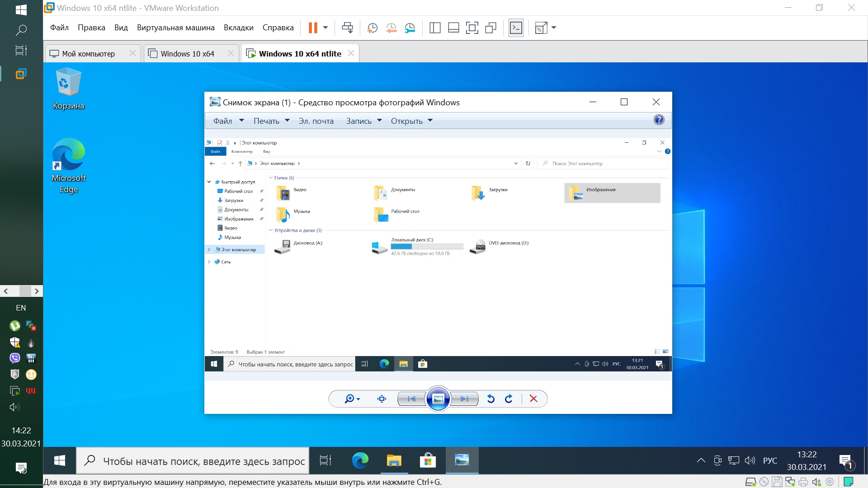The height and width of the screenshot is (488, 868).
Task: Rotate photo clockwise in Photo Viewer
Action: click(509, 399)
